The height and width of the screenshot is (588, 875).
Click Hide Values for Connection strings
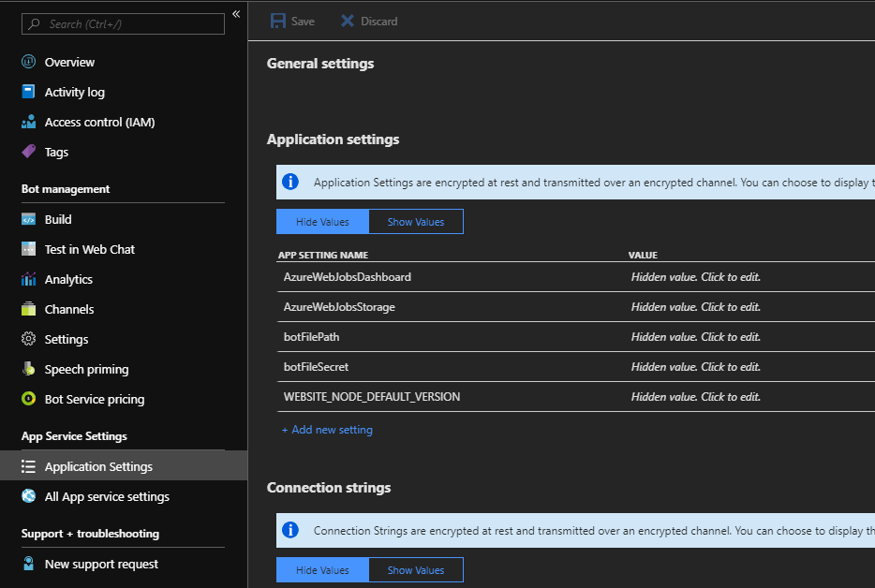pos(321,569)
